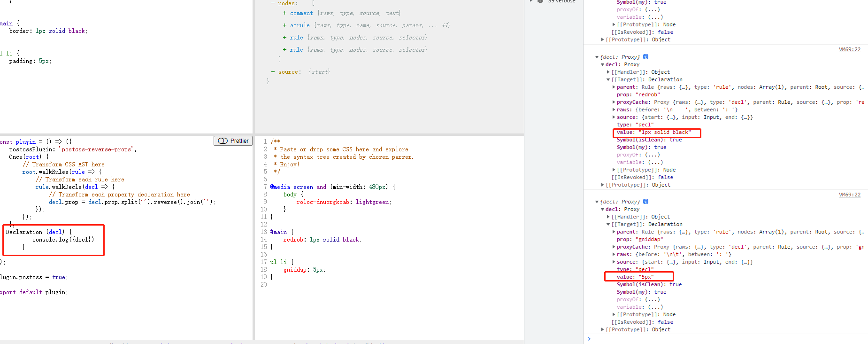Open the VM69:22 source link above the gniddap log
The width and height of the screenshot is (868, 344).
[850, 195]
